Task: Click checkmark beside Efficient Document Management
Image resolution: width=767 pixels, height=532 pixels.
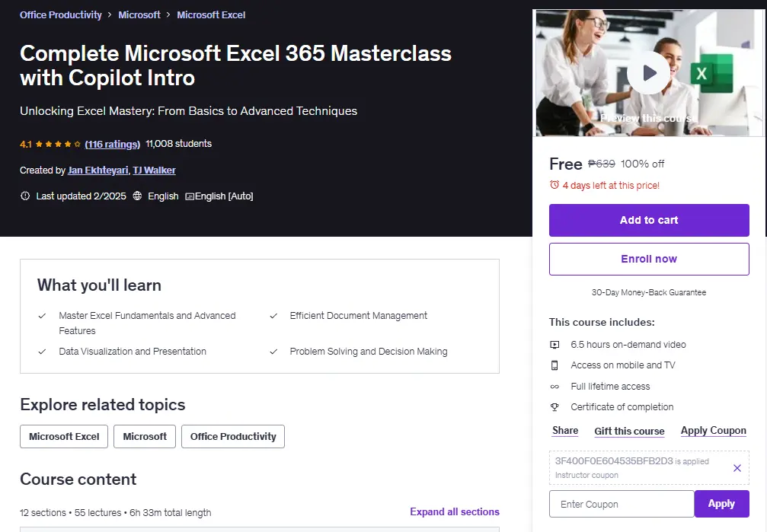Action: point(273,316)
